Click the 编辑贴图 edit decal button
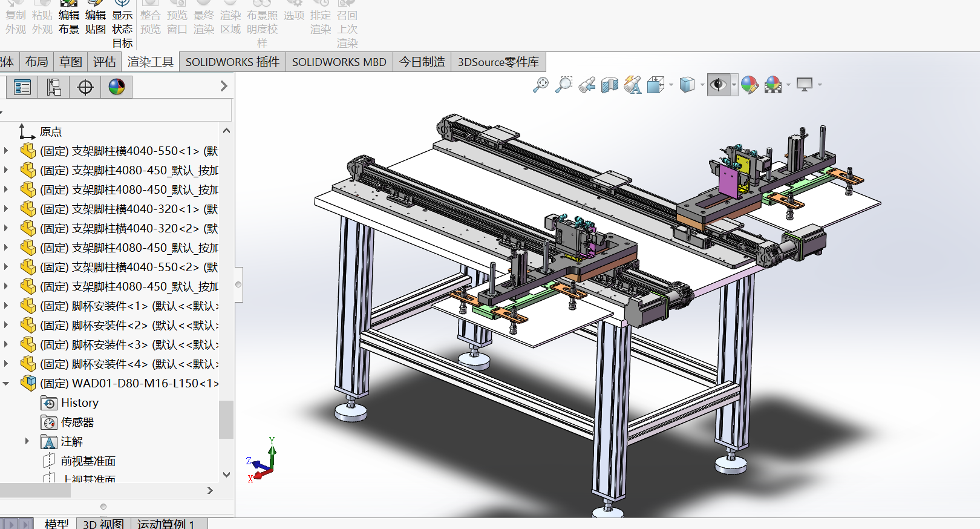 (x=96, y=22)
